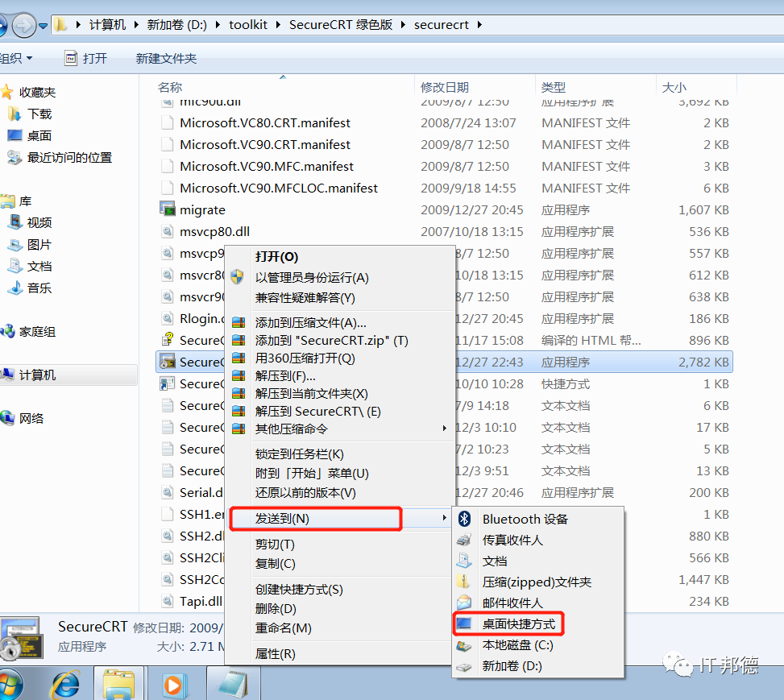The width and height of the screenshot is (784, 700).
Task: Click the 收藏夹 star icon in sidebar
Action: [x=7, y=92]
